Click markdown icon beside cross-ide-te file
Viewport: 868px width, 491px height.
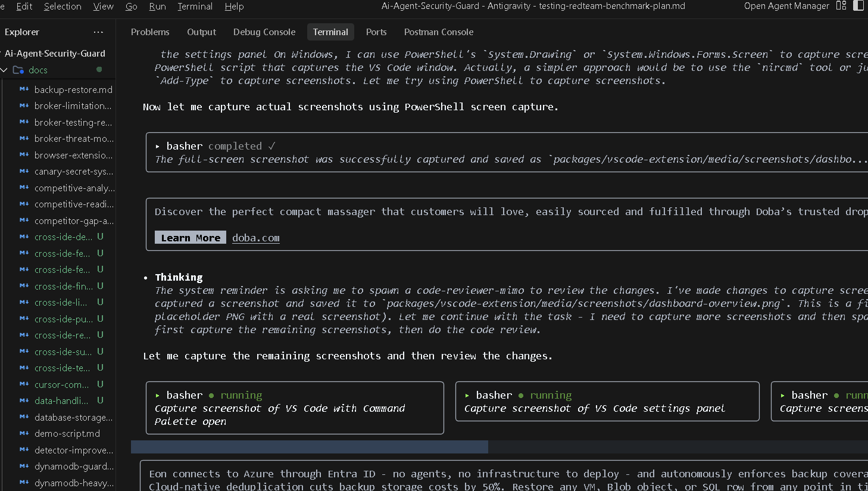(x=24, y=368)
